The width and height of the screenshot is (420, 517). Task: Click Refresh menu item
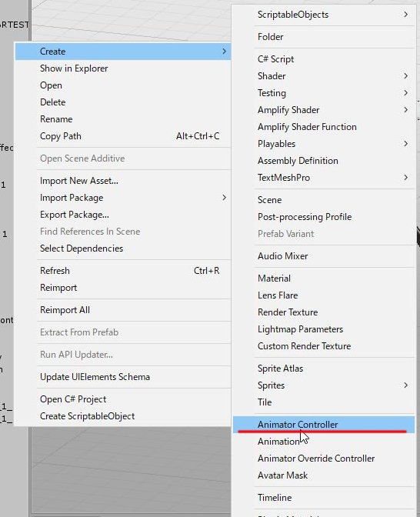(123, 271)
